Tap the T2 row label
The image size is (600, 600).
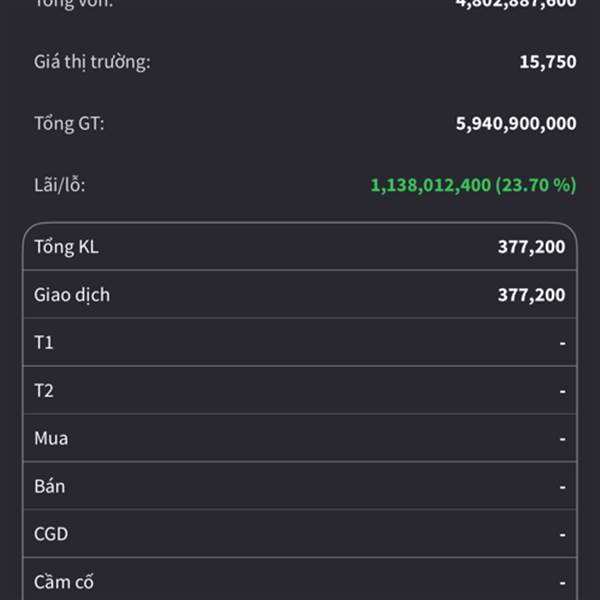click(x=44, y=391)
